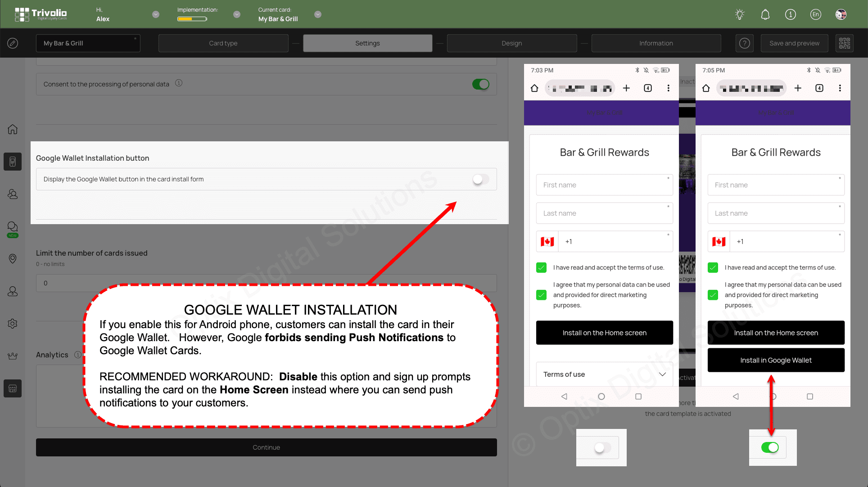The image size is (868, 487).
Task: Open the contacts sidebar icon
Action: click(13, 194)
